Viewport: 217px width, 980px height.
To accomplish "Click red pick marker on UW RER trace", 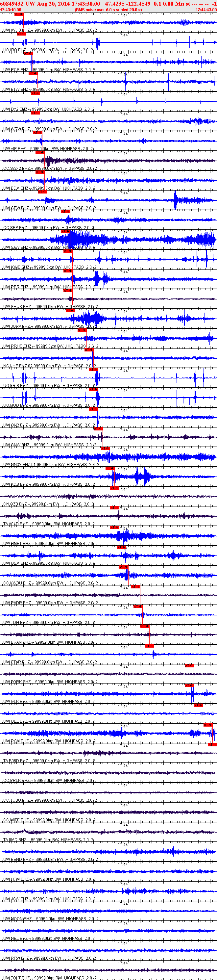I will tap(68, 271).
